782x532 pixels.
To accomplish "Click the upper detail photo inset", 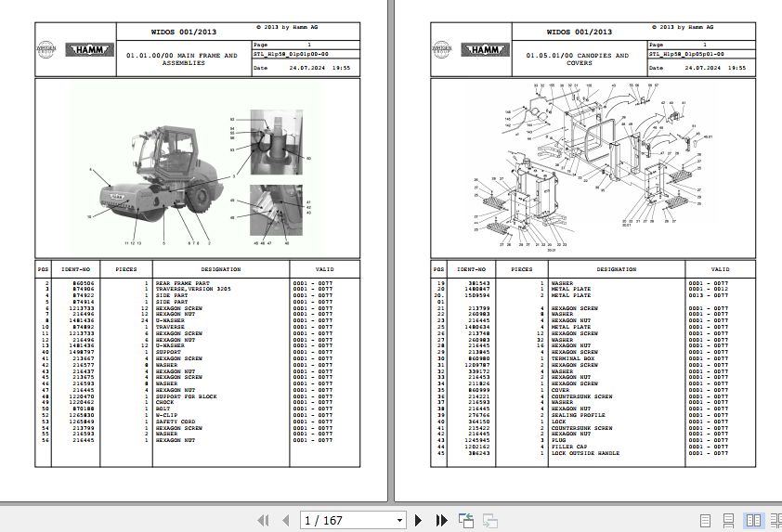I will (276, 142).
